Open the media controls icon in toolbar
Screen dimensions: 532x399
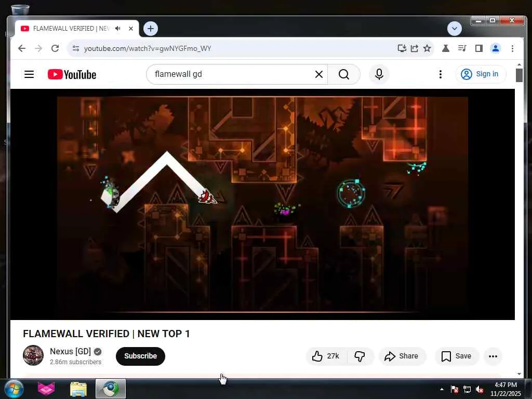(462, 48)
